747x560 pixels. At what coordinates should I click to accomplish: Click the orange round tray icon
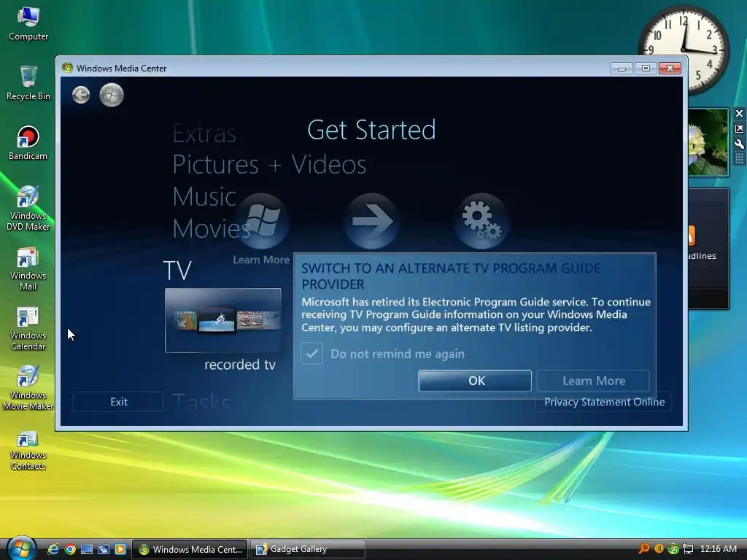659,548
